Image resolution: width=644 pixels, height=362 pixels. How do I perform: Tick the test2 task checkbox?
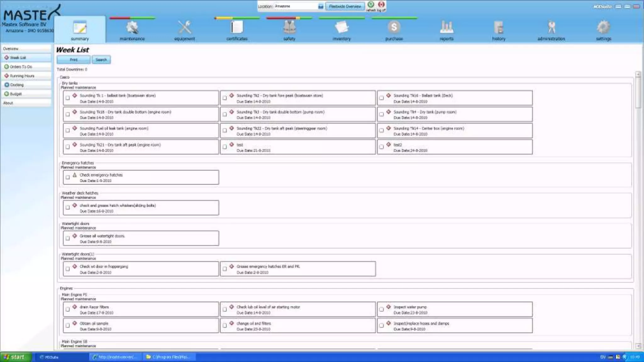point(381,147)
